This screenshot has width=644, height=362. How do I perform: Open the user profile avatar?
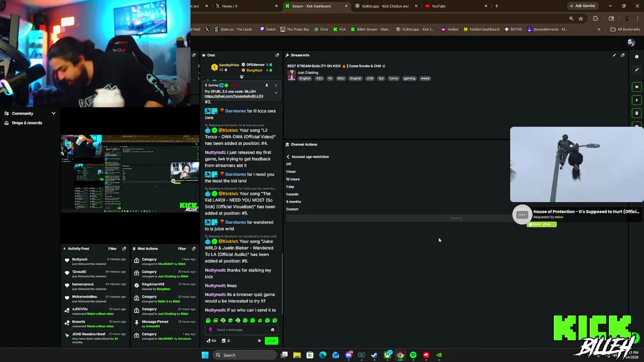[x=631, y=43]
